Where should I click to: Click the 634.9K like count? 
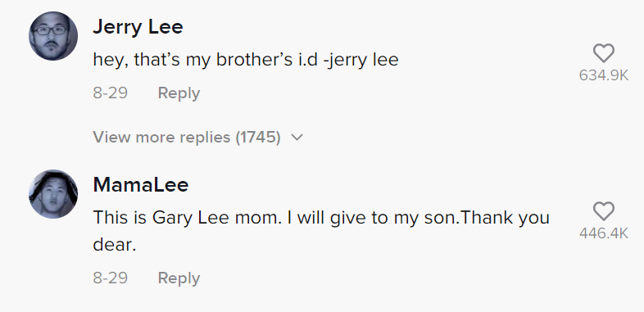[x=604, y=75]
